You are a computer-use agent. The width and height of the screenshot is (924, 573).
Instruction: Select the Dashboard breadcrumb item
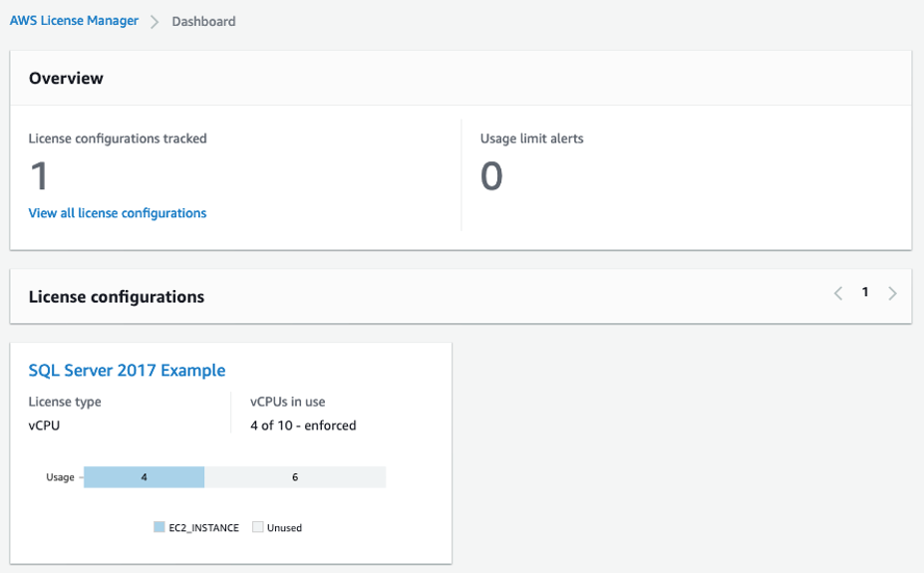coord(203,21)
